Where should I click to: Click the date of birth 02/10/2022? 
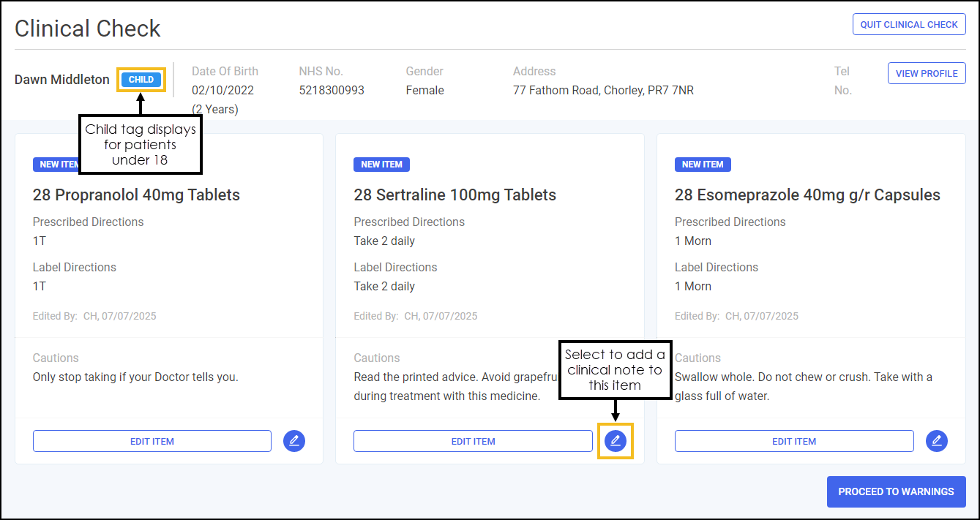(x=222, y=91)
